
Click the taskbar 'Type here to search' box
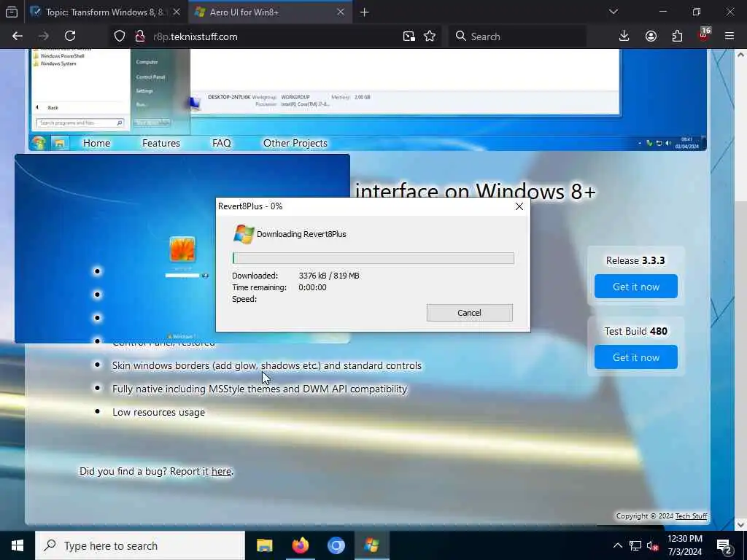(x=140, y=545)
